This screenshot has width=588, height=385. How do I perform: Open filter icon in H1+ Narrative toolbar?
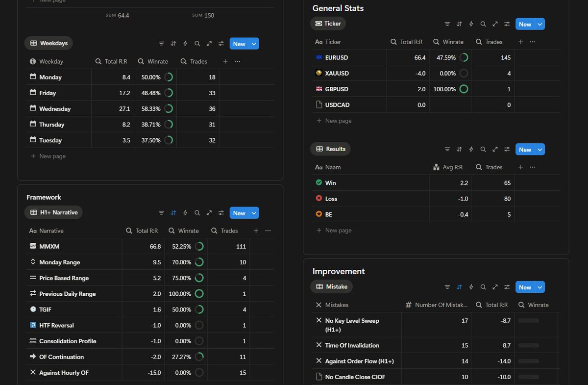click(x=161, y=213)
